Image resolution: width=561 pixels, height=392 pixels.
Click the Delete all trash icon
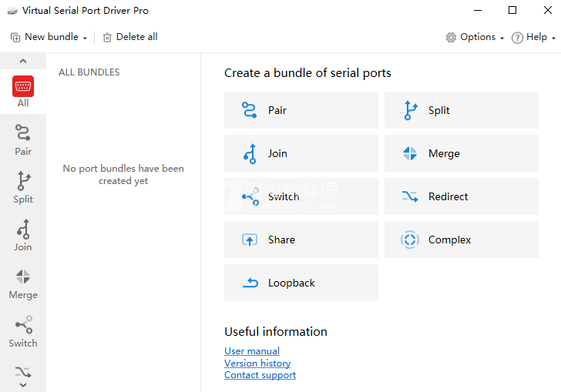107,38
